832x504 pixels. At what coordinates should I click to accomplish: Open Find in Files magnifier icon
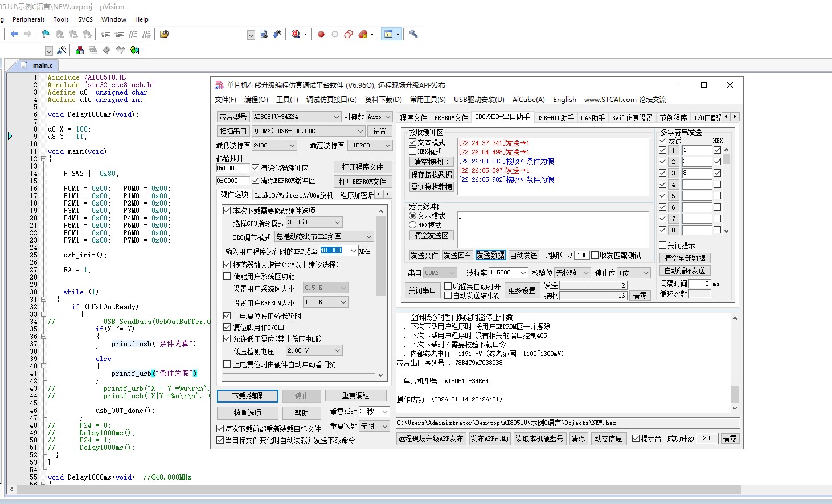(264, 34)
